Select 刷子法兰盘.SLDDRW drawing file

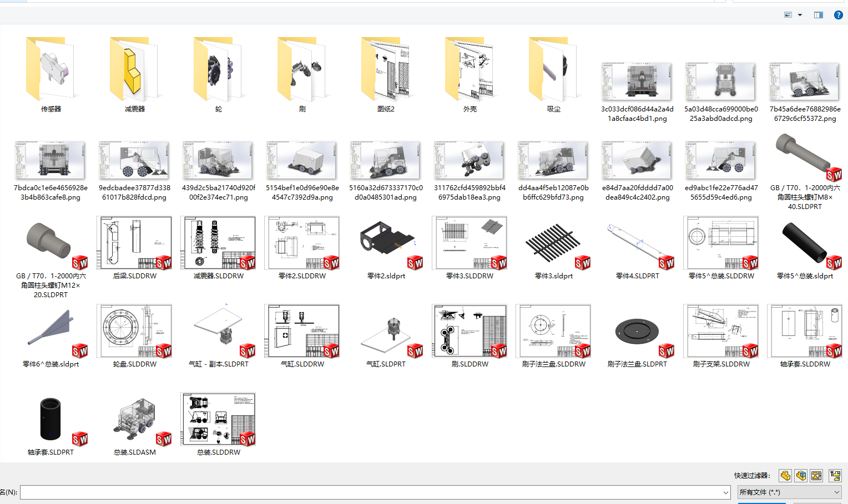tap(554, 336)
